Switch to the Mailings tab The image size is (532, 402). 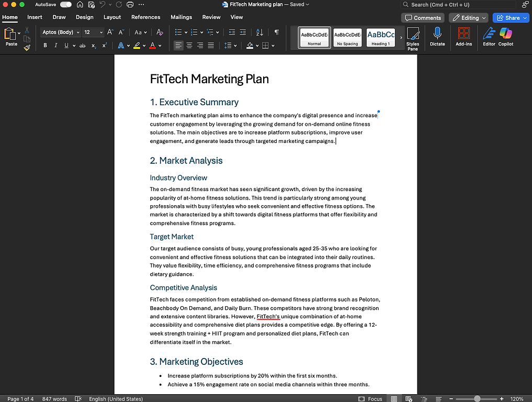(x=181, y=17)
